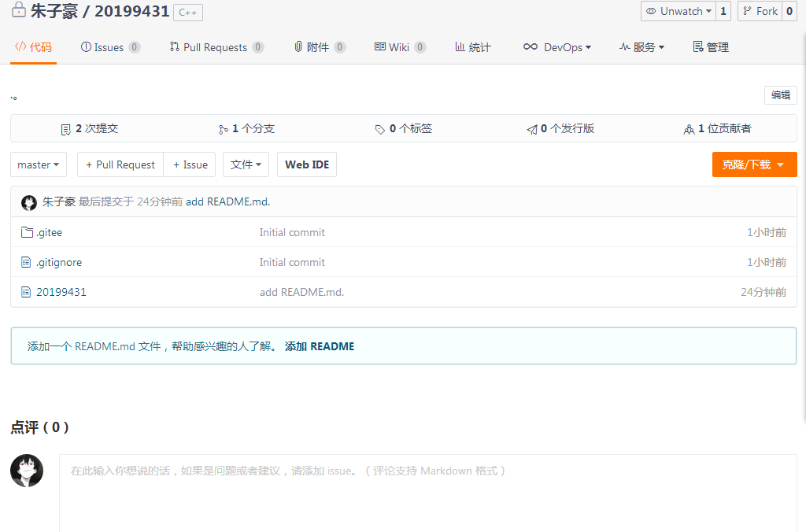Image resolution: width=806 pixels, height=532 pixels.
Task: Click the 20199431 file icon
Action: pyautogui.click(x=26, y=292)
